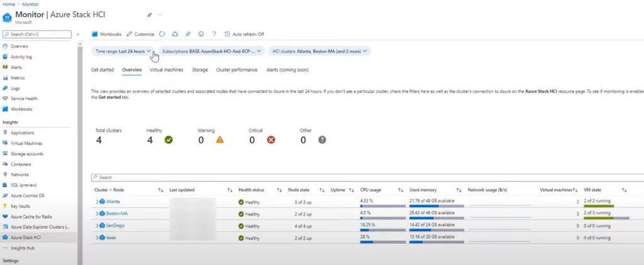Expand the texas cluster row
Image resolution: width=644 pixels, height=265 pixels.
(x=97, y=237)
